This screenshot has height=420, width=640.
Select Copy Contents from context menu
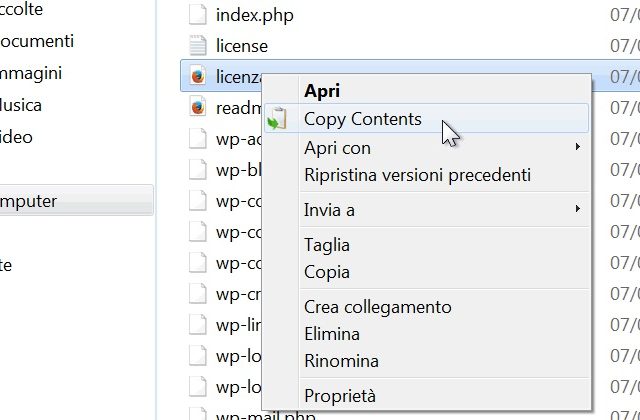(362, 119)
